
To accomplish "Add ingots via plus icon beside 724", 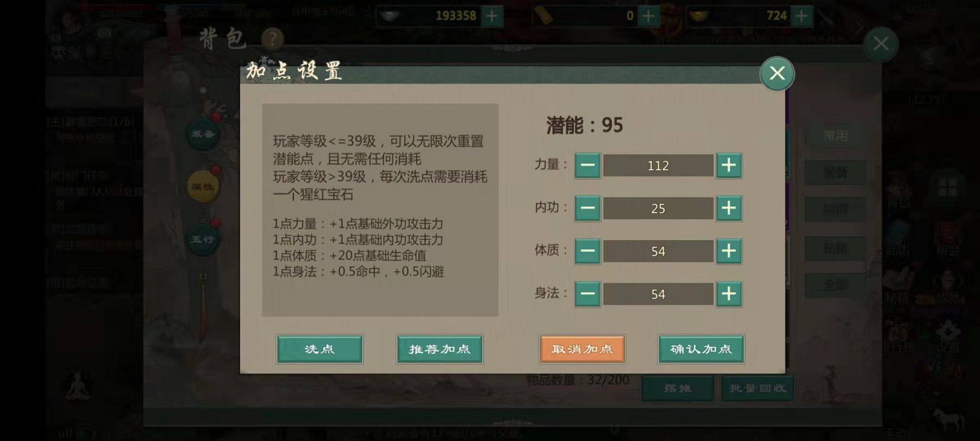I will (x=801, y=16).
